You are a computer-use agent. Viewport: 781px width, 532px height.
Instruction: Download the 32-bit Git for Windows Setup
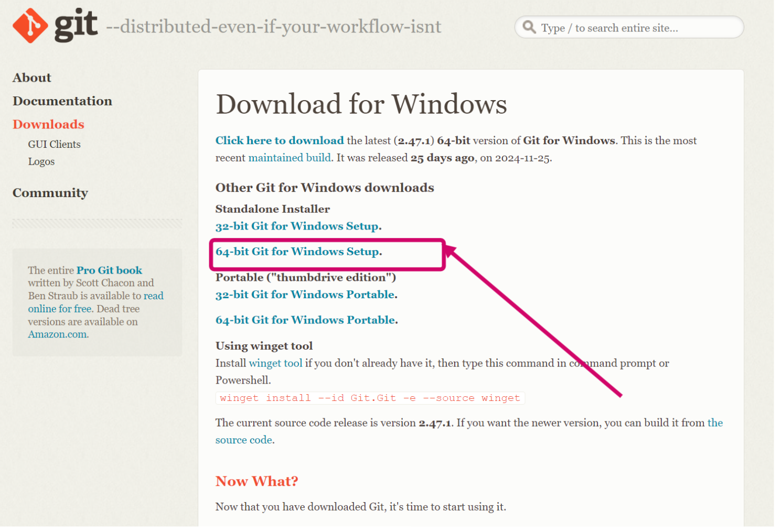[297, 226]
